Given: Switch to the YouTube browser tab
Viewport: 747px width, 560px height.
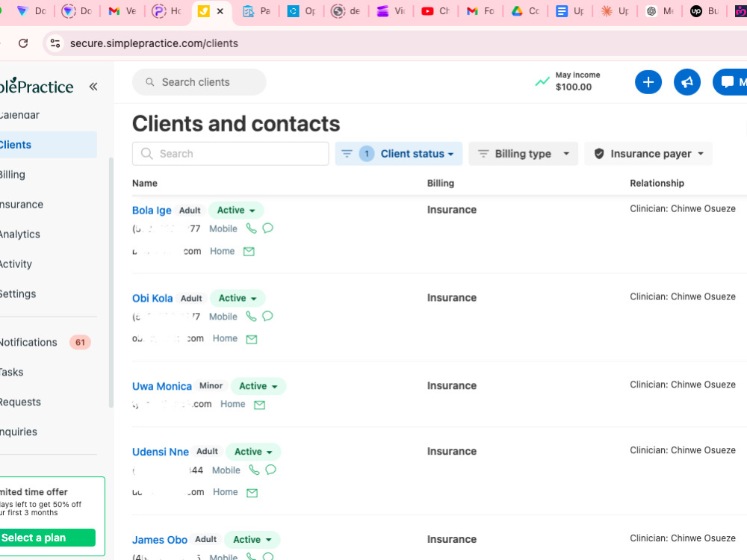Looking at the screenshot, I should (x=436, y=11).
